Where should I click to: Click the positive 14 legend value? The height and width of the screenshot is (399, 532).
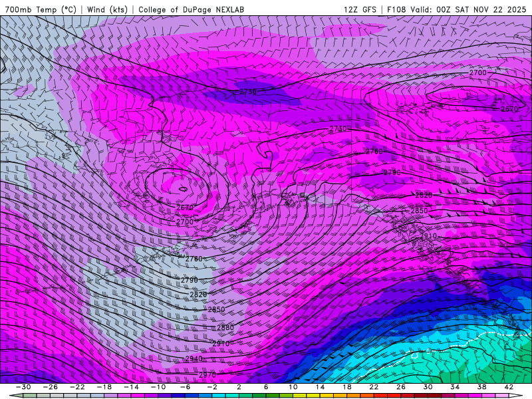tap(320, 387)
